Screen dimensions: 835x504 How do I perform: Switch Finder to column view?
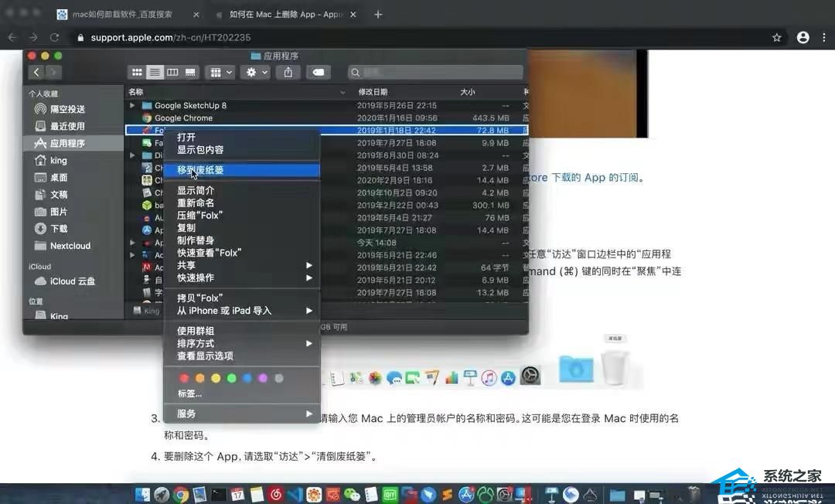click(172, 72)
